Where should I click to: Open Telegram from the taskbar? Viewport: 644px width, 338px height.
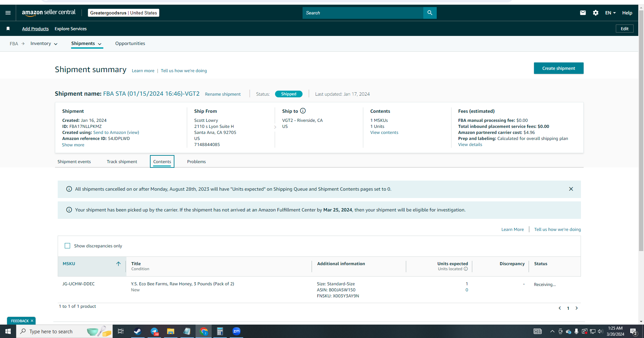pyautogui.click(x=154, y=331)
